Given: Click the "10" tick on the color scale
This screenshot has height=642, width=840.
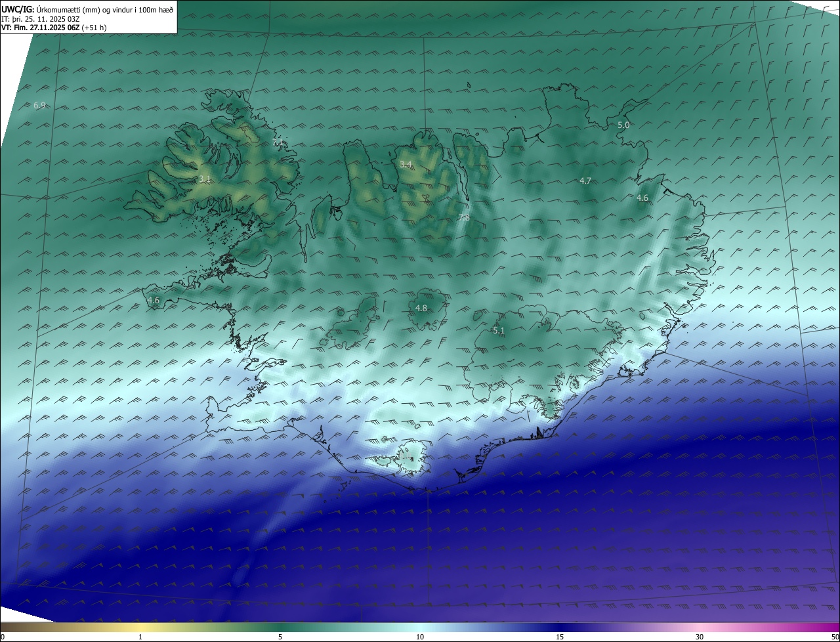Looking at the screenshot, I should (420, 637).
